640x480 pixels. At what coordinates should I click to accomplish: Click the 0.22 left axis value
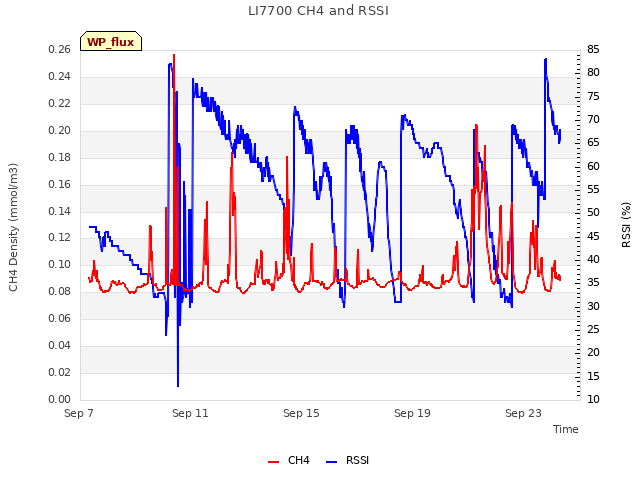point(60,103)
